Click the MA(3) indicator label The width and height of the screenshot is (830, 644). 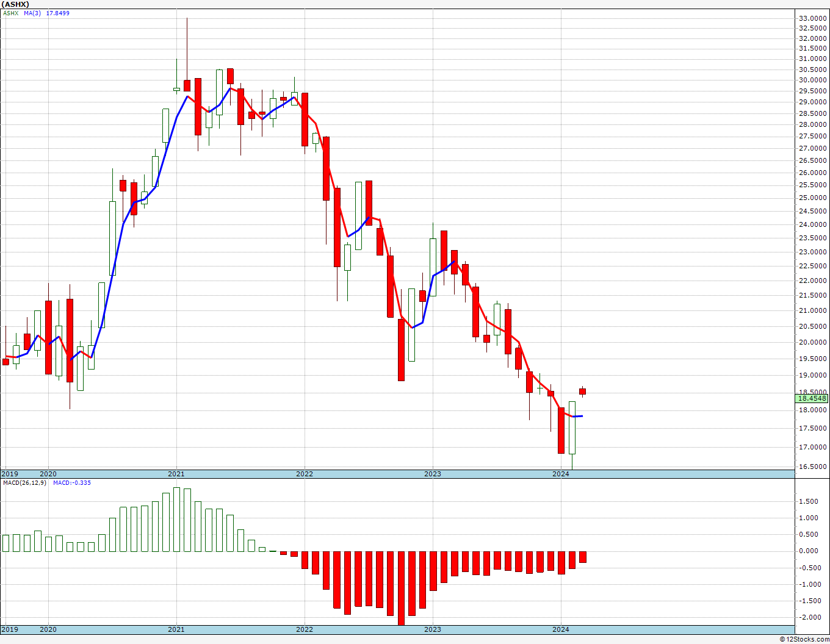[x=33, y=13]
